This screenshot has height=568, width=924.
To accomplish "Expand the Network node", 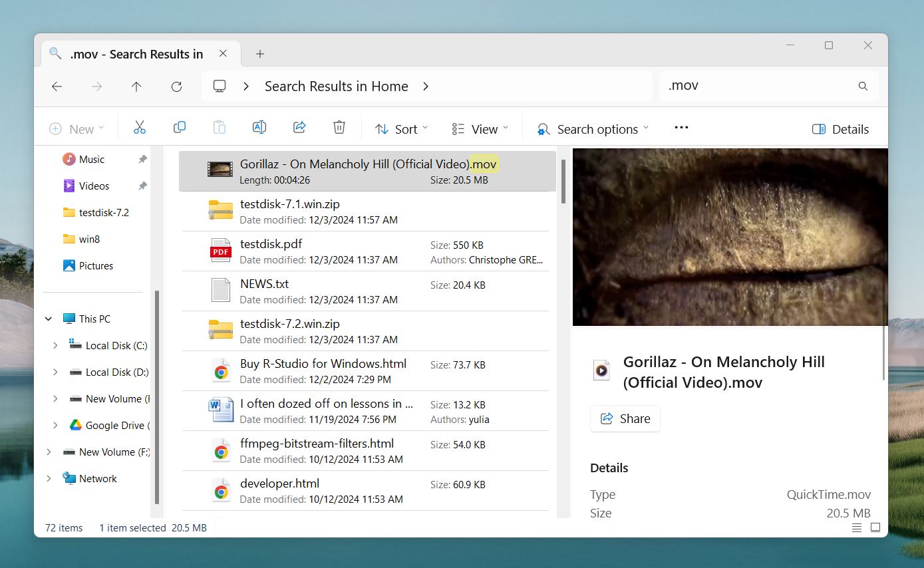I will click(x=49, y=478).
